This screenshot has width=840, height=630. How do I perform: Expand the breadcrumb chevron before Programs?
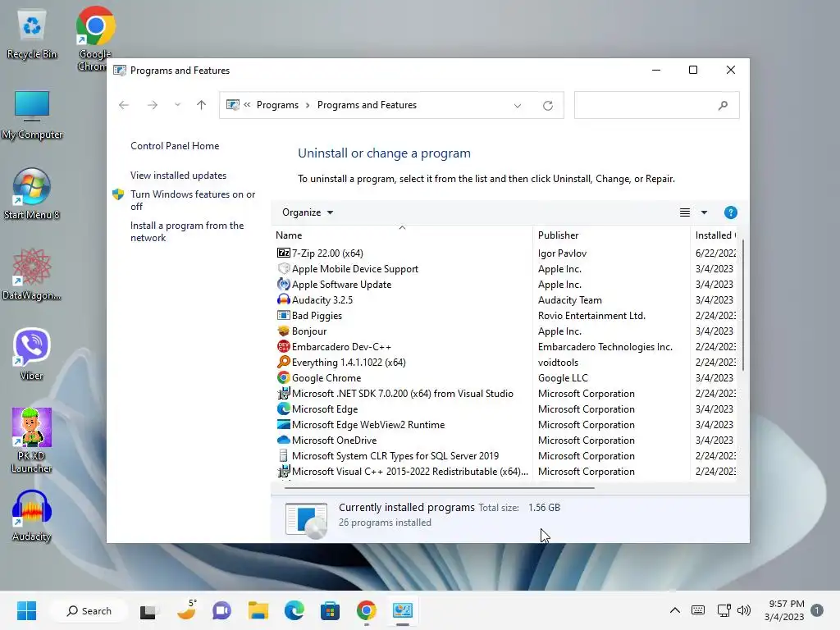pyautogui.click(x=247, y=105)
